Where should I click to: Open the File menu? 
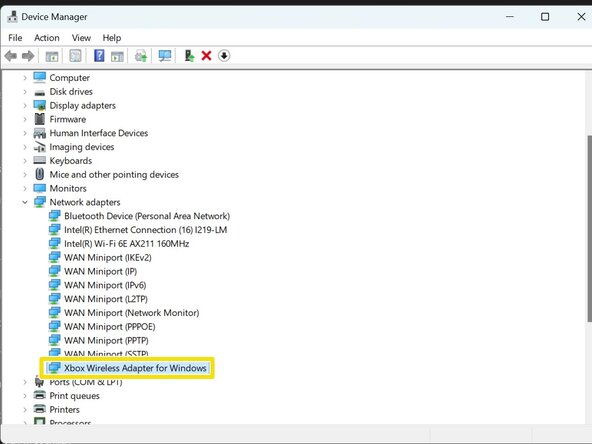pos(15,38)
